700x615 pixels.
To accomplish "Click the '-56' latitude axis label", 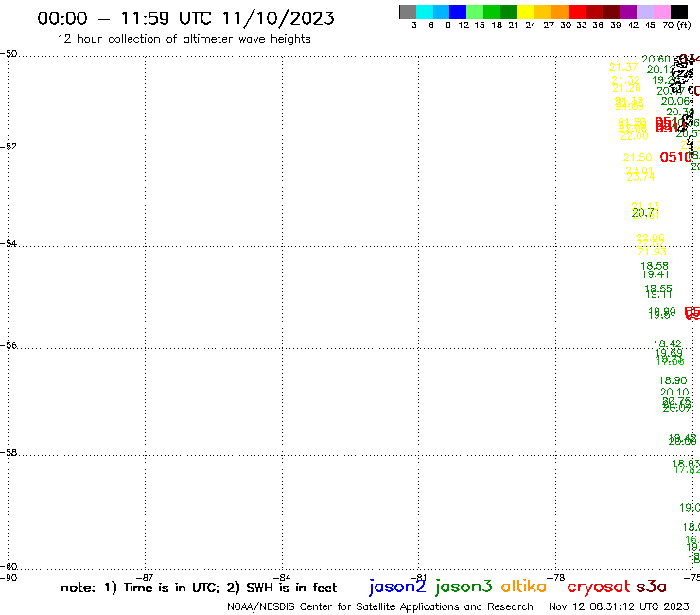I will click(9, 345).
